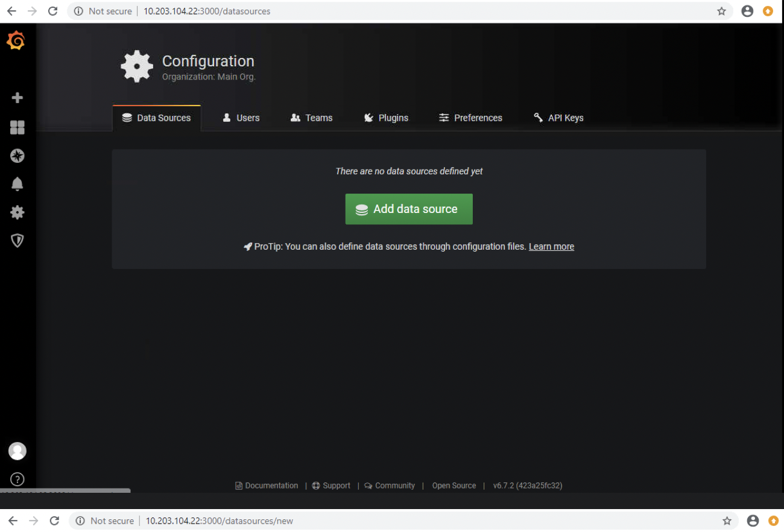Viewport: 784px width, 532px height.
Task: Open the Dashboards grid icon in sidebar
Action: point(17,127)
